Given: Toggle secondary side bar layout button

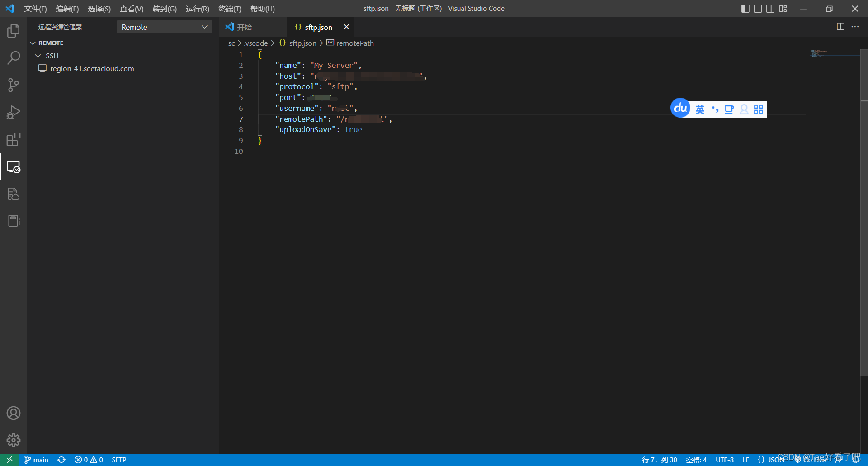Looking at the screenshot, I should coord(770,9).
